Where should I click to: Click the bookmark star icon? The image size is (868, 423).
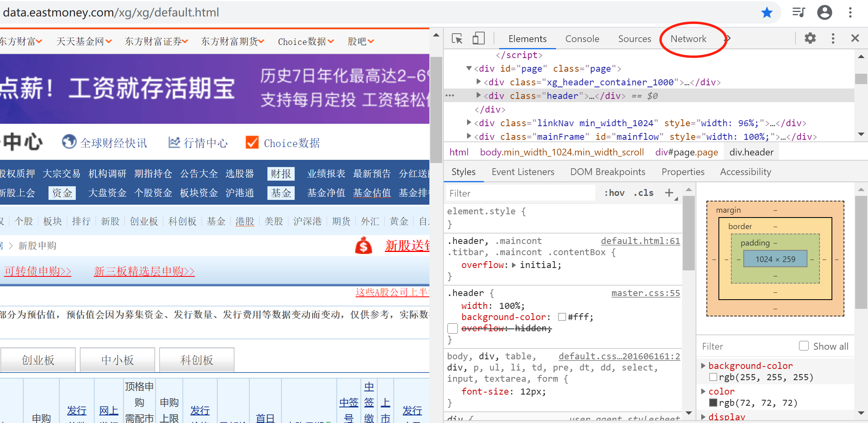tap(767, 12)
